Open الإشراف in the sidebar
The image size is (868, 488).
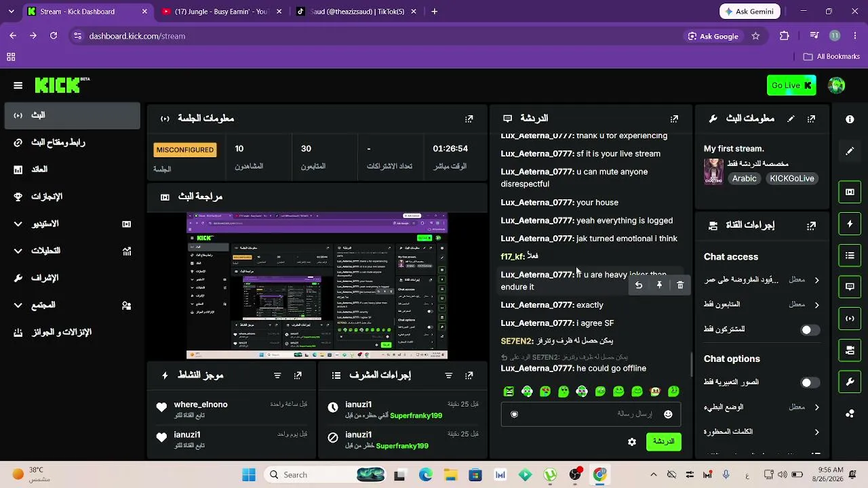(72, 278)
